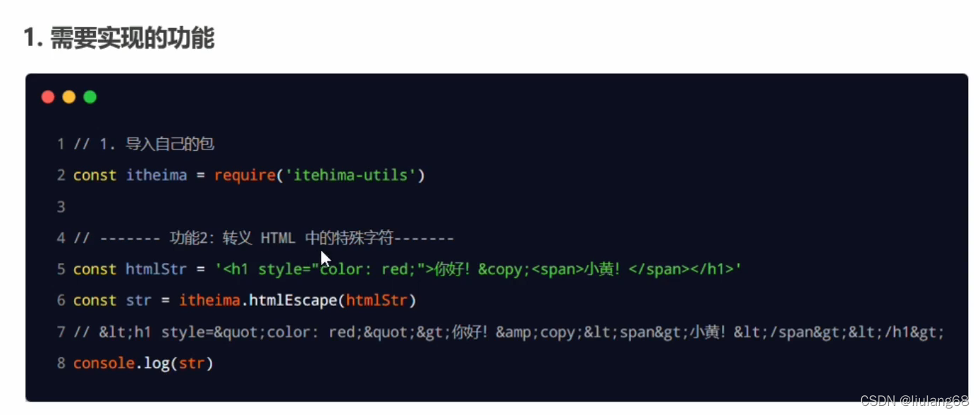
Task: Click the itheima identifier on line 6
Action: coord(209,300)
